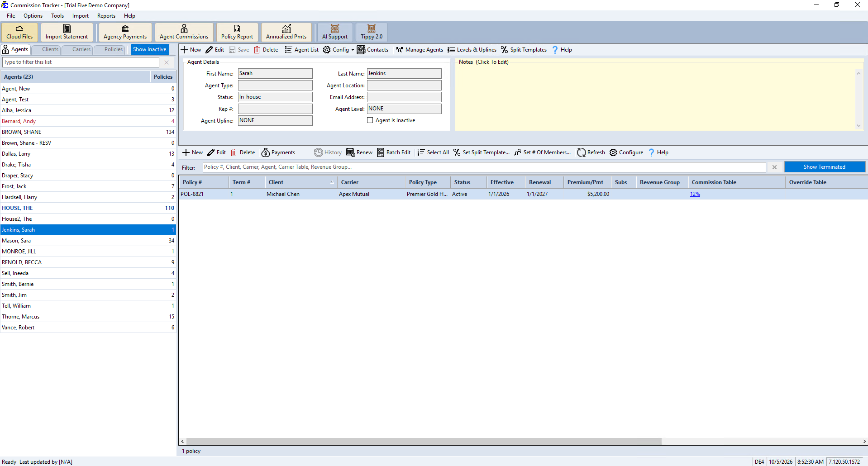Open Levels & Uplines
Screen dimensions: 868x466
[472, 50]
